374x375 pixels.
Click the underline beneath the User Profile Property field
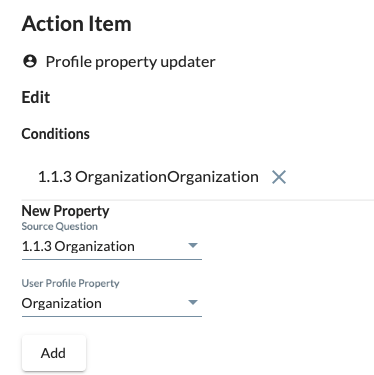(112, 316)
